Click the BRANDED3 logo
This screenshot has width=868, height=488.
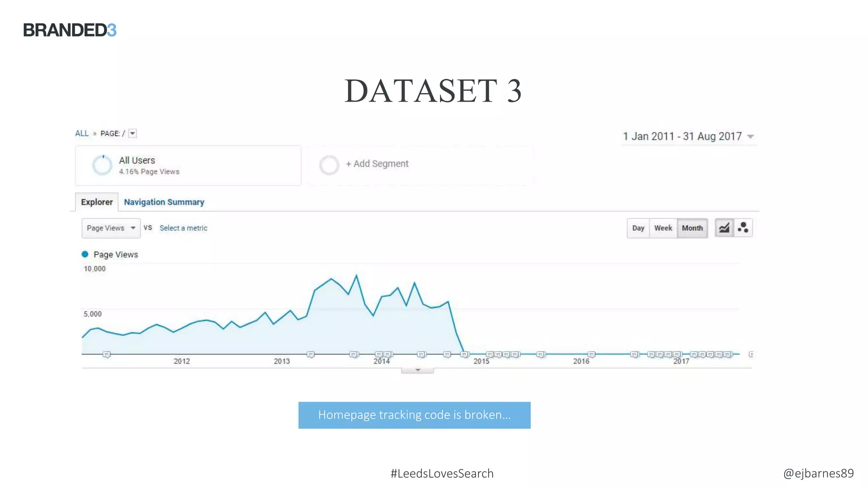70,30
